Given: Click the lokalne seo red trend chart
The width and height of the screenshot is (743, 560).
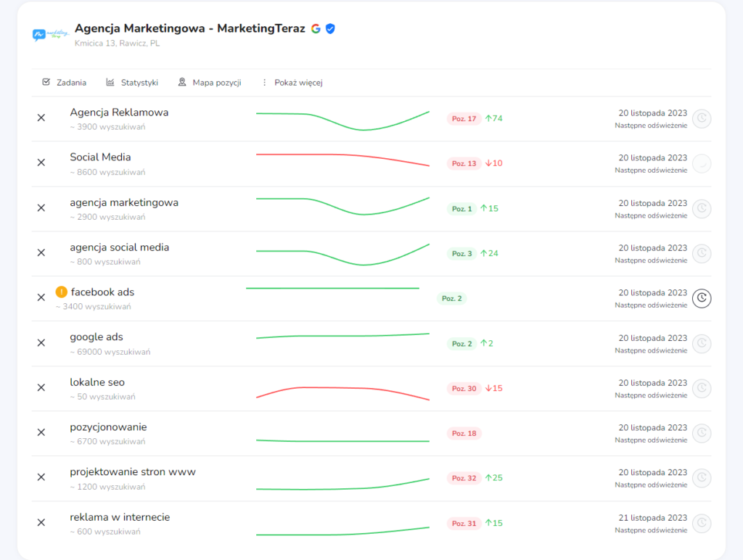Looking at the screenshot, I should point(342,392).
